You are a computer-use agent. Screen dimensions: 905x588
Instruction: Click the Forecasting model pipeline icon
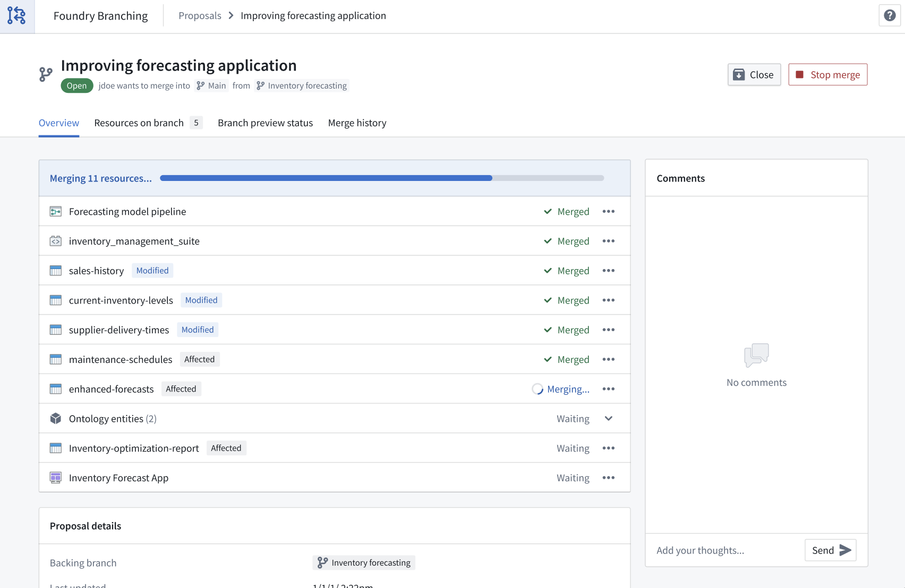(55, 211)
